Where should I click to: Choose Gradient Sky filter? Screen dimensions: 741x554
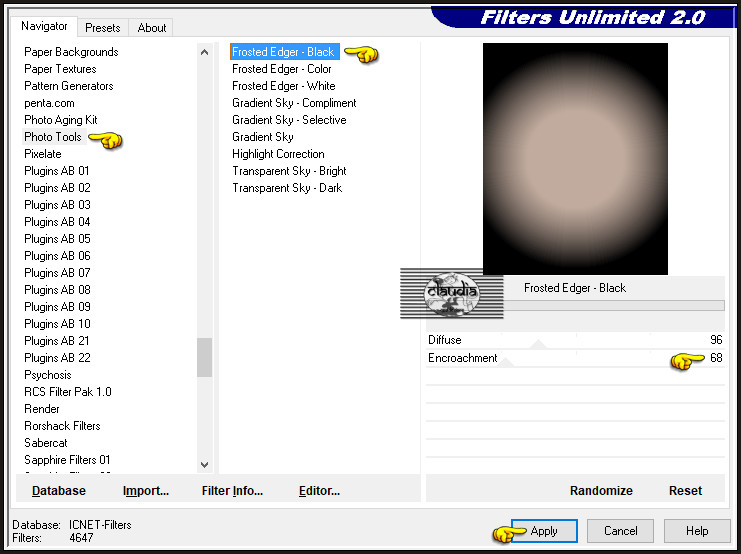(x=263, y=137)
